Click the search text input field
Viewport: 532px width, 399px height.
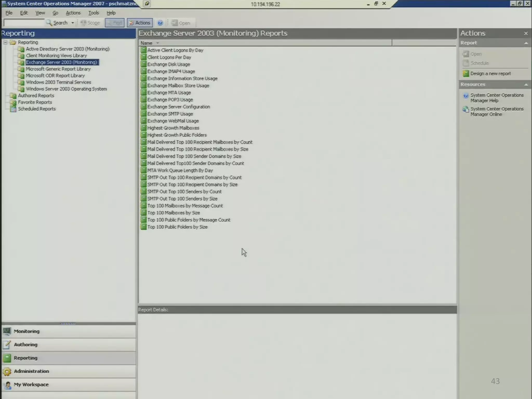24,23
